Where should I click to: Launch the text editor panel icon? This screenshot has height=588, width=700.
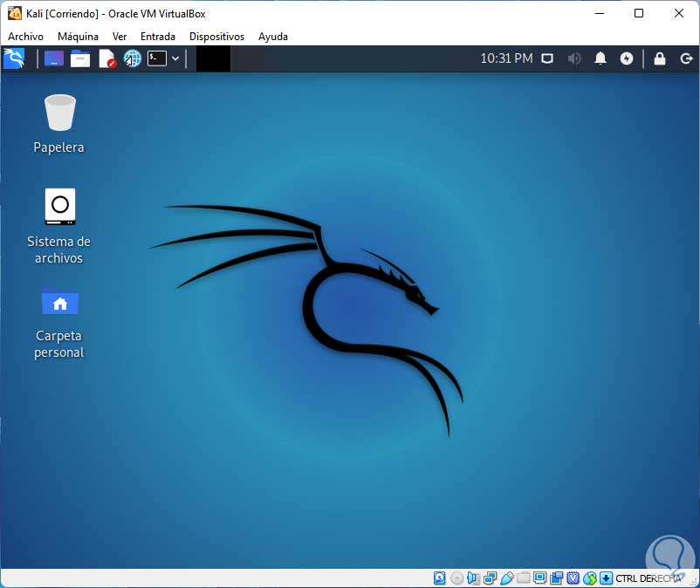(x=107, y=58)
